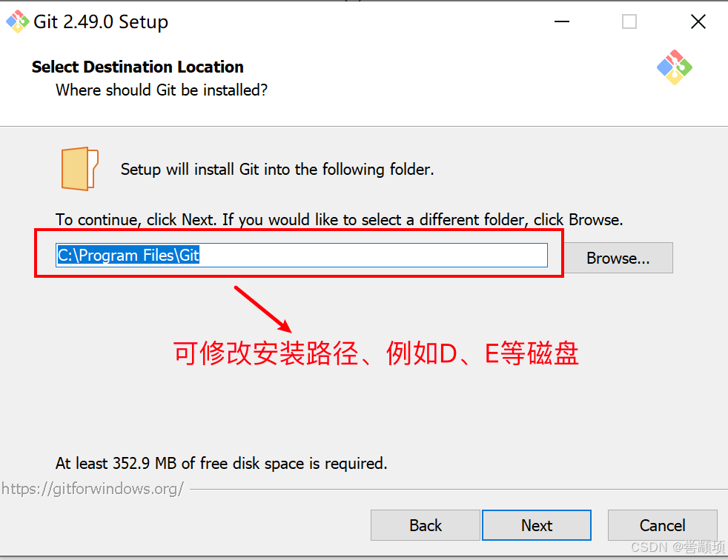
Task: Go back with the Back button
Action: 426,525
